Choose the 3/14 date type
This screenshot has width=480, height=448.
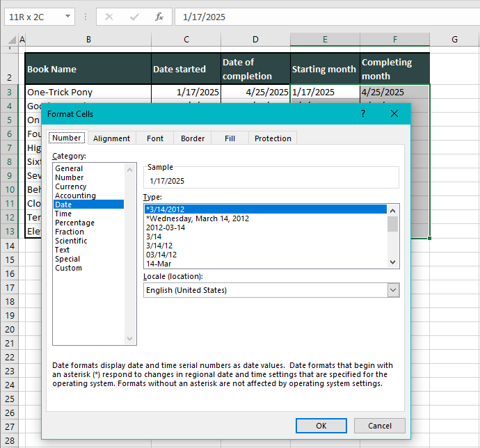(266, 237)
